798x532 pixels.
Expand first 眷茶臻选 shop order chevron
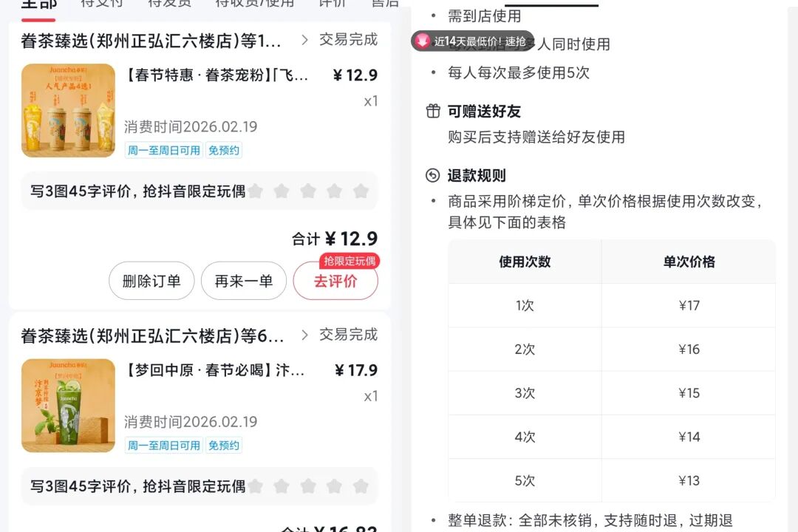(x=304, y=40)
